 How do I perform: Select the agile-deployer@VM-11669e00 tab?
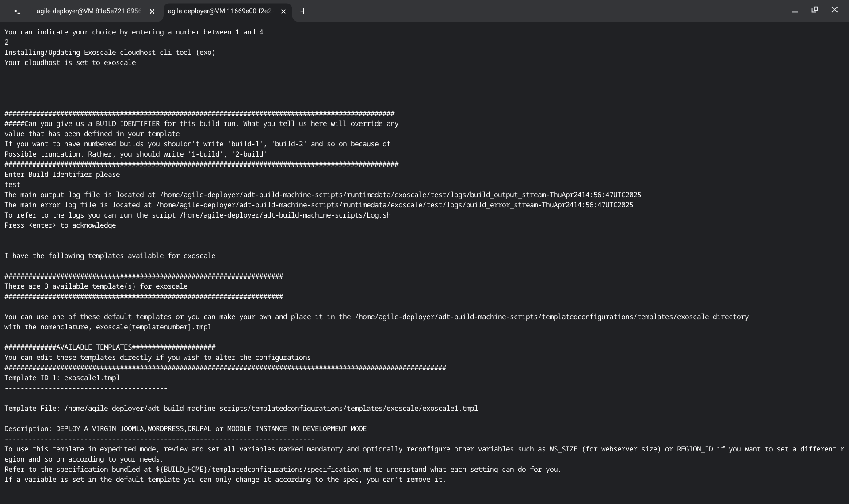(220, 11)
